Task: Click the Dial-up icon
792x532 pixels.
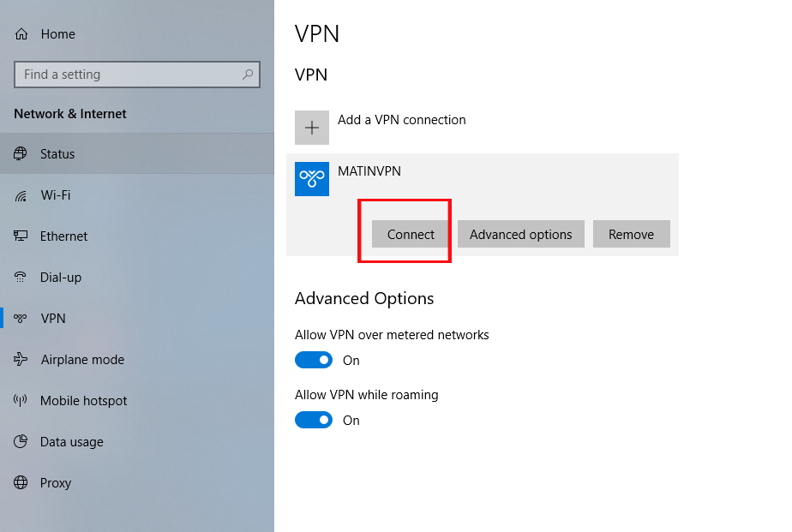Action: pyautogui.click(x=21, y=278)
